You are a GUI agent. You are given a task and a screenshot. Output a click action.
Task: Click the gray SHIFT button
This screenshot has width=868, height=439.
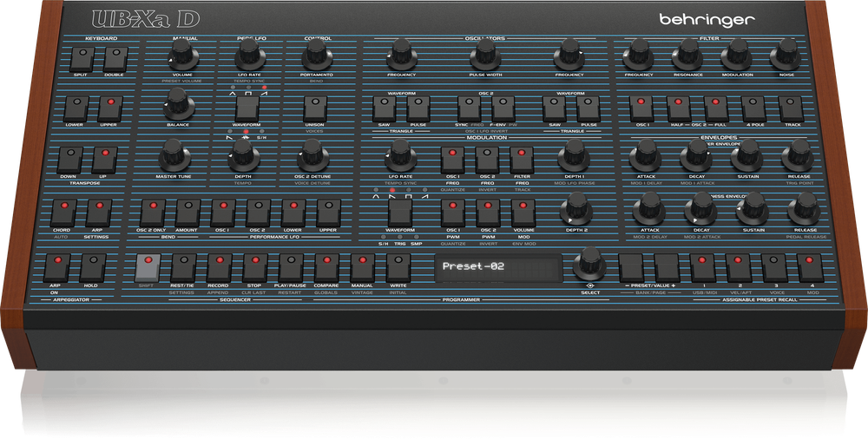point(148,267)
